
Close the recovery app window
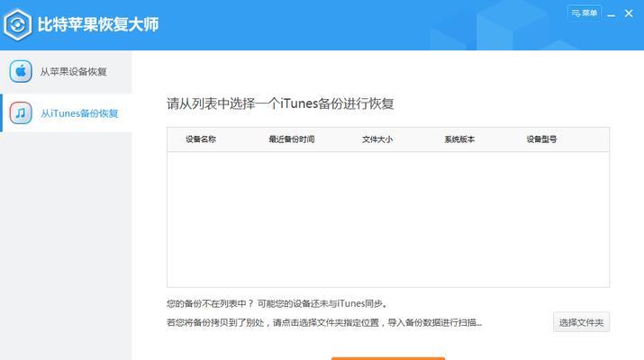click(x=629, y=13)
